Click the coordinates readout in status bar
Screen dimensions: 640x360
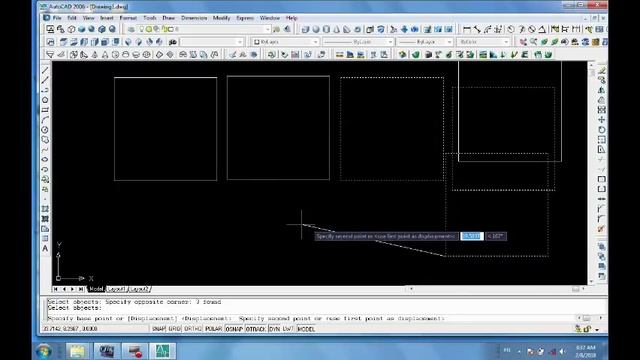click(70, 329)
